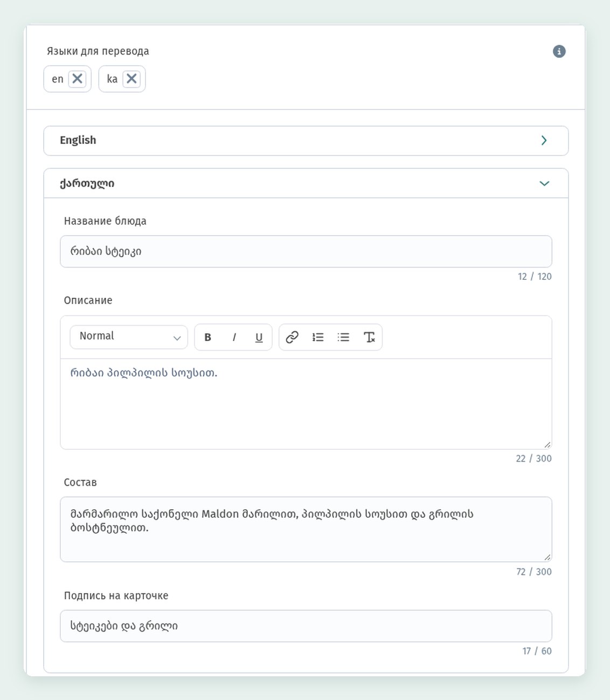Toggle bold formatting
610x700 pixels.
click(207, 337)
